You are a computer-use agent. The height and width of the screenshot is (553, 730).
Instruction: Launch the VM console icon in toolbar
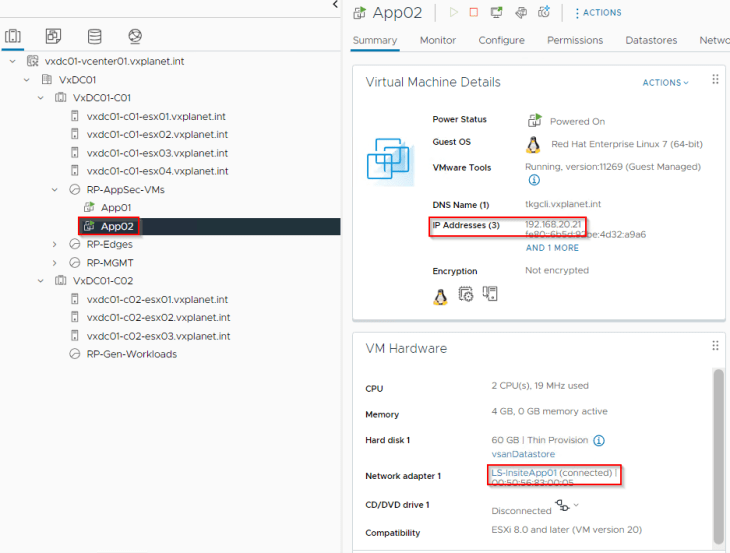click(497, 13)
